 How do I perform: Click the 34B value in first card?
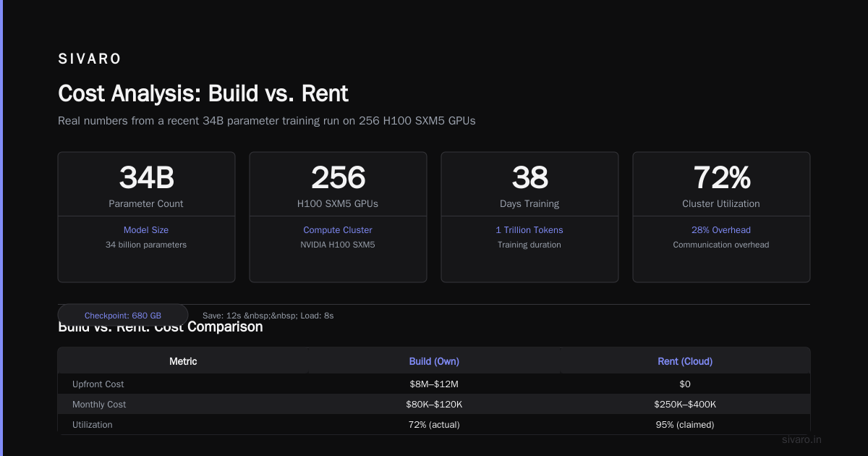[146, 177]
